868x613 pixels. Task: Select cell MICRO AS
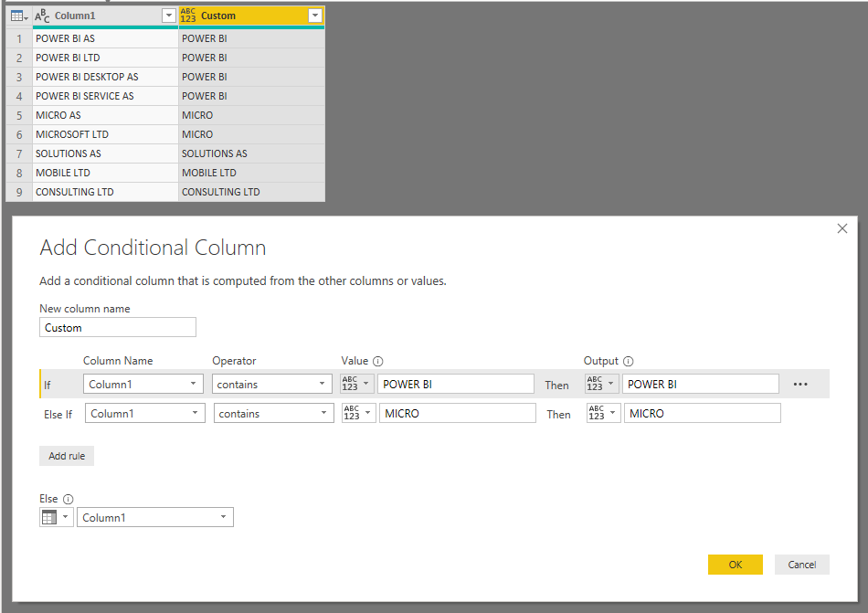pyautogui.click(x=105, y=115)
